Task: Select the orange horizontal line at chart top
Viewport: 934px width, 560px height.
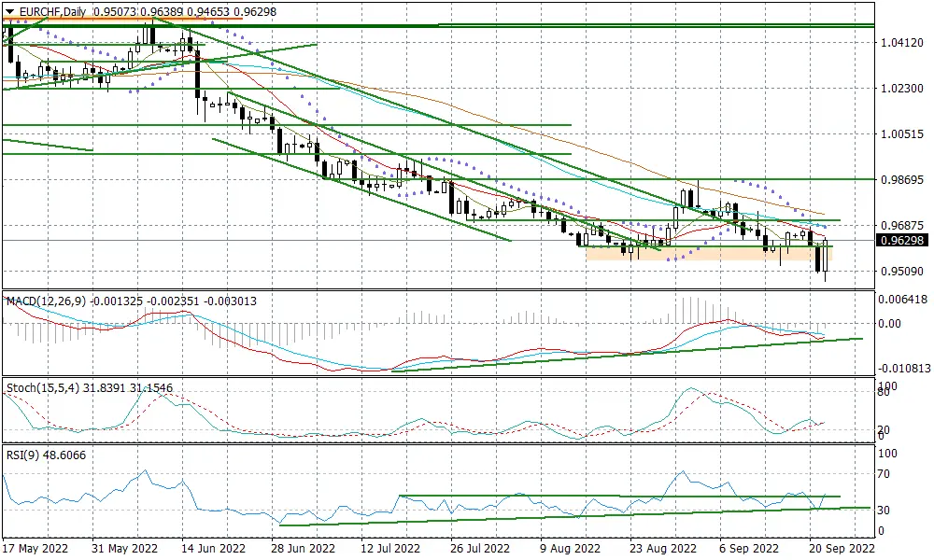Action: [122, 19]
